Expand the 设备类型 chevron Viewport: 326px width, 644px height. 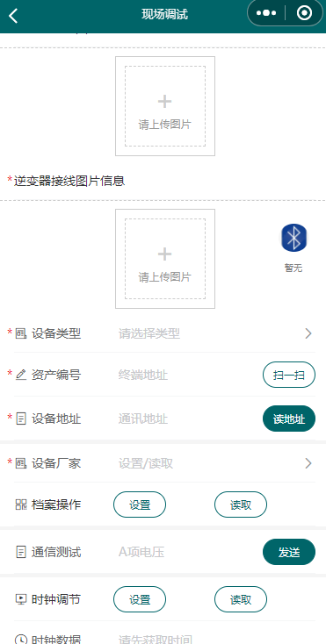(x=308, y=334)
